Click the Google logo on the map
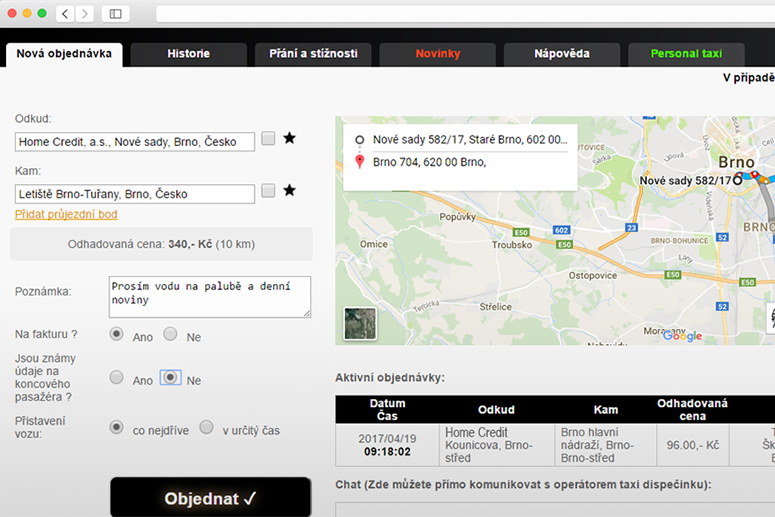Screen dimensions: 775x517 pyautogui.click(x=682, y=336)
